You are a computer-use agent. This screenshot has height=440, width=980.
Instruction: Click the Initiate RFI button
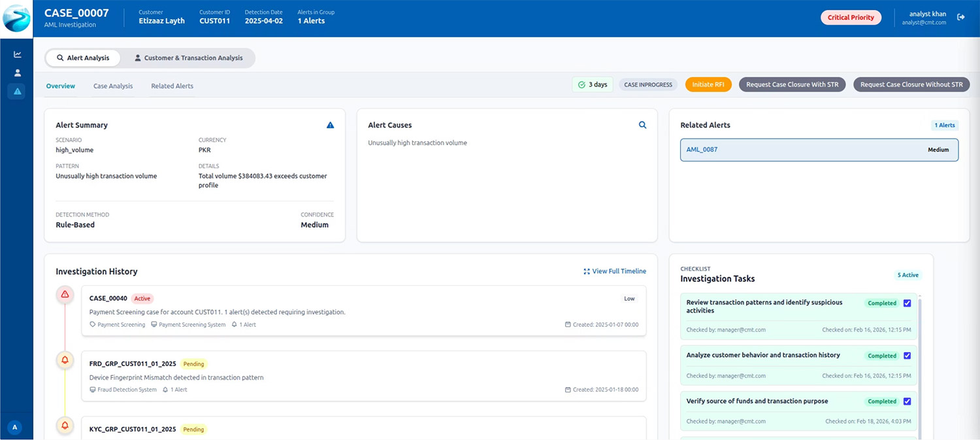coord(708,84)
